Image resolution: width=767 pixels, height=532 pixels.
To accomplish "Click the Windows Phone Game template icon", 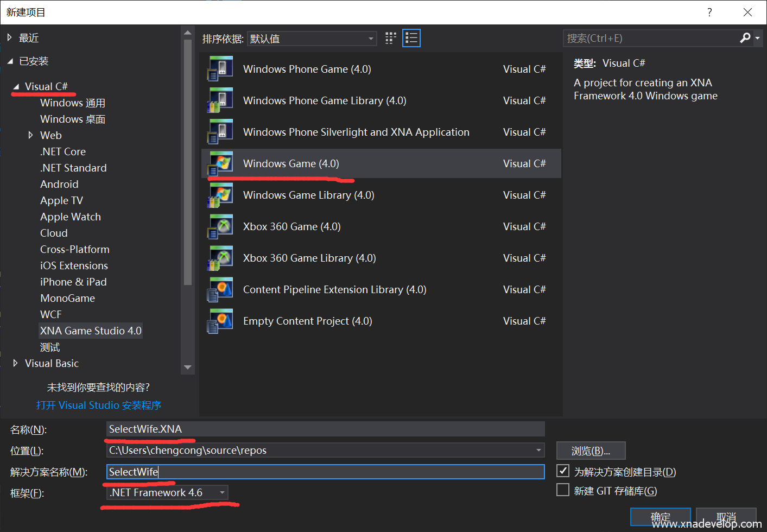I will (220, 69).
